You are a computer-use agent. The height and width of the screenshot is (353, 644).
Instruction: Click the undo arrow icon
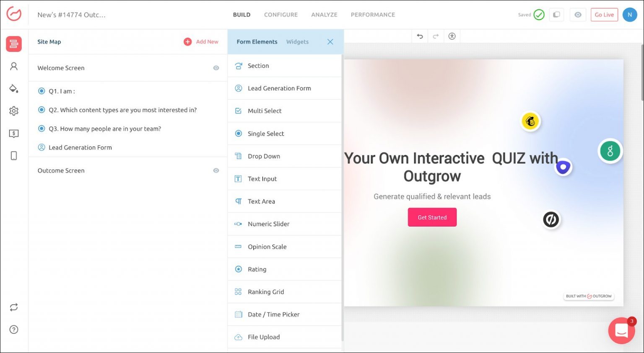point(420,36)
